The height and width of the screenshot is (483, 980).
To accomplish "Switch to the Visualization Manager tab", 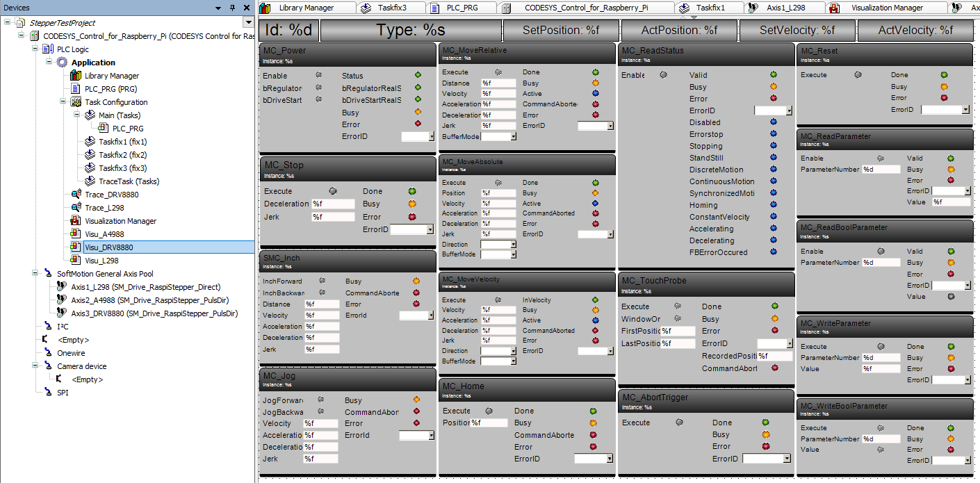I will [887, 8].
